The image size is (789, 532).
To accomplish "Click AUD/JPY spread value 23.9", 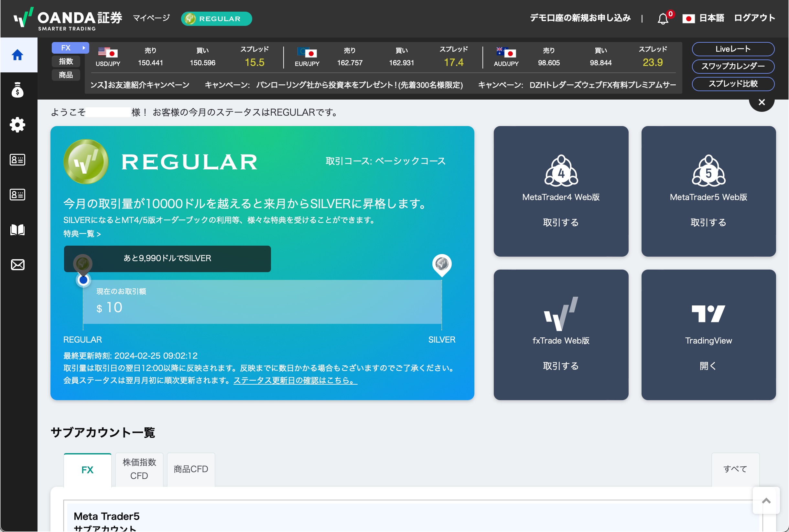I will pyautogui.click(x=653, y=62).
